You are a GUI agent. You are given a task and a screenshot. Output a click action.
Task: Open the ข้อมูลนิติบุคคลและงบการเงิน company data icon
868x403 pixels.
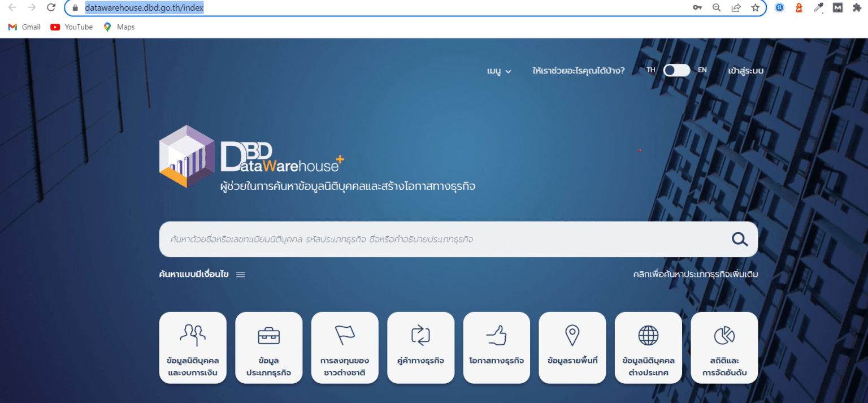pos(193,348)
